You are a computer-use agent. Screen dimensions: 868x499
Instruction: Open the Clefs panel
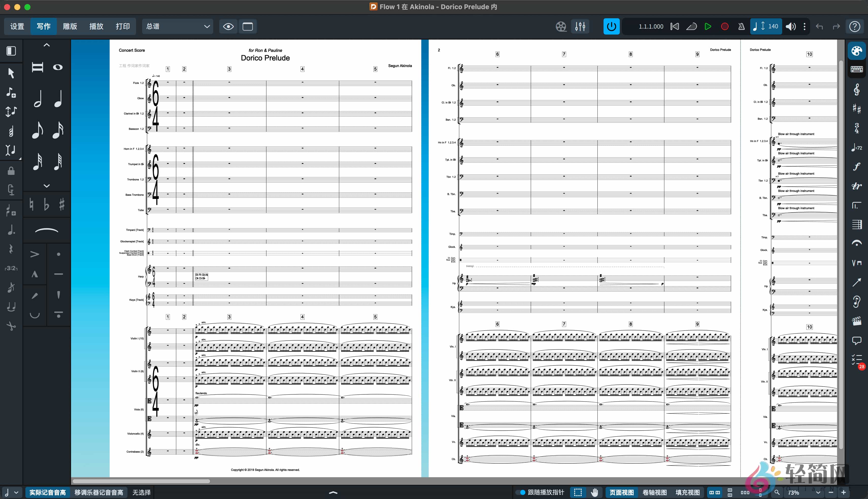coord(857,89)
